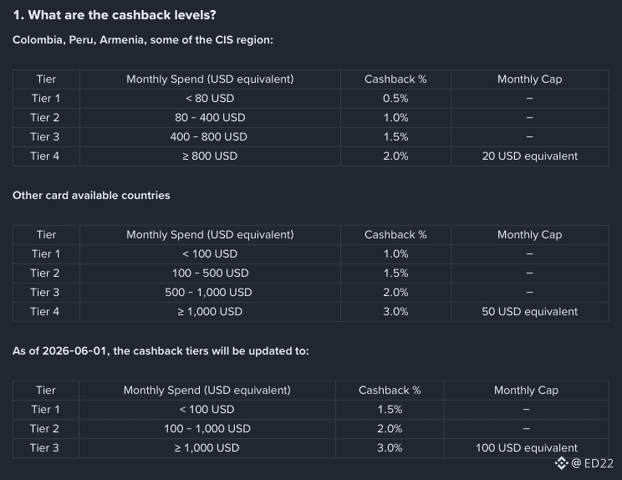622x480 pixels.
Task: Click the 0.5% cashback cell
Action: pyautogui.click(x=395, y=98)
